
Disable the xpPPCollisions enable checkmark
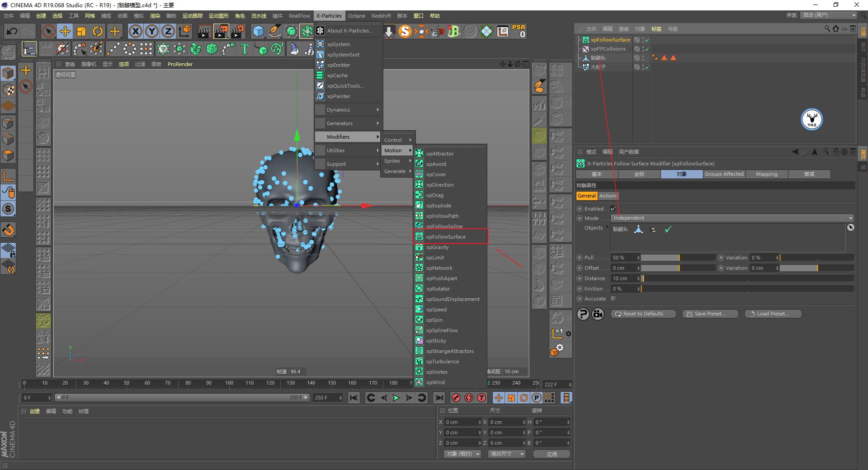[647, 49]
